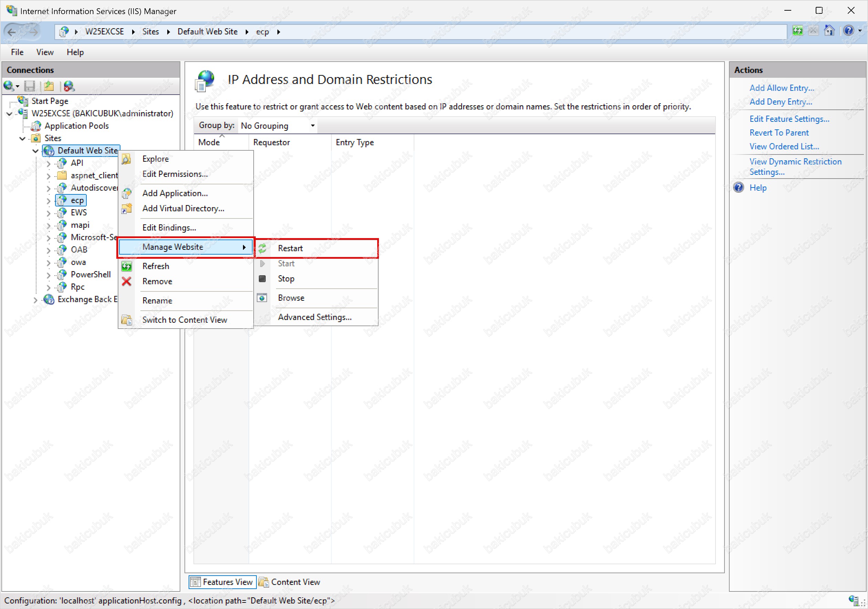Expand the API tree node
The height and width of the screenshot is (609, 868).
point(49,164)
